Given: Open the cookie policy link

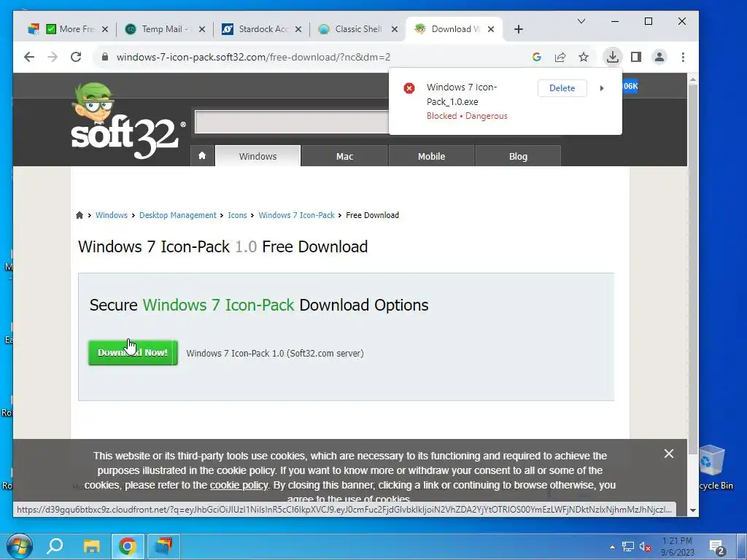Looking at the screenshot, I should click(x=239, y=485).
